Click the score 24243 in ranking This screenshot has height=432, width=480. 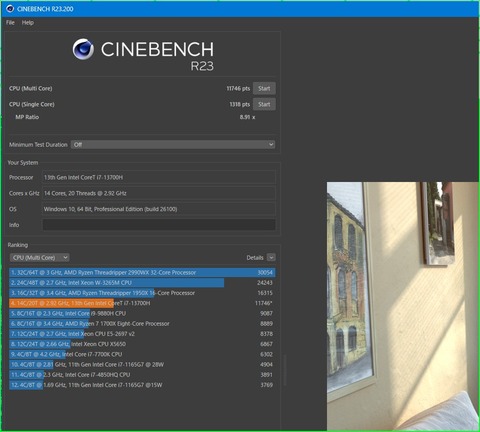(265, 283)
